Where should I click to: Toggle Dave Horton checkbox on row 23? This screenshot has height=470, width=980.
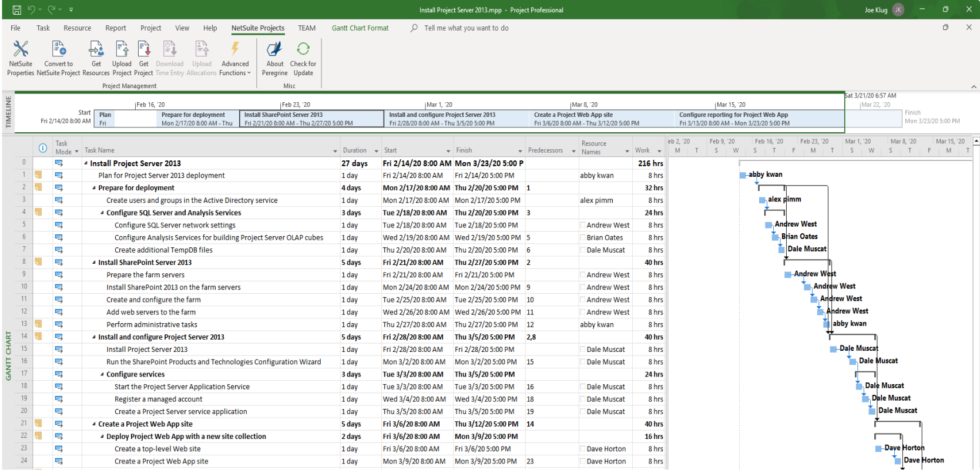[x=582, y=449]
